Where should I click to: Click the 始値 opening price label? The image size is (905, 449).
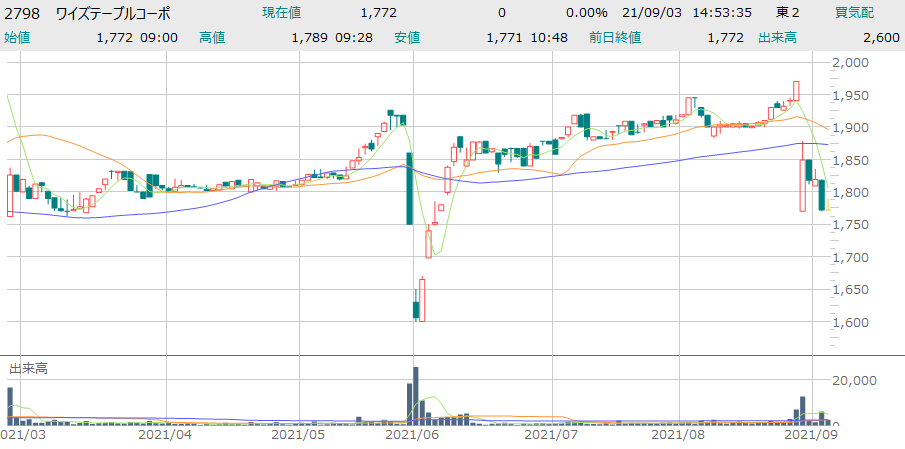pyautogui.click(x=17, y=37)
